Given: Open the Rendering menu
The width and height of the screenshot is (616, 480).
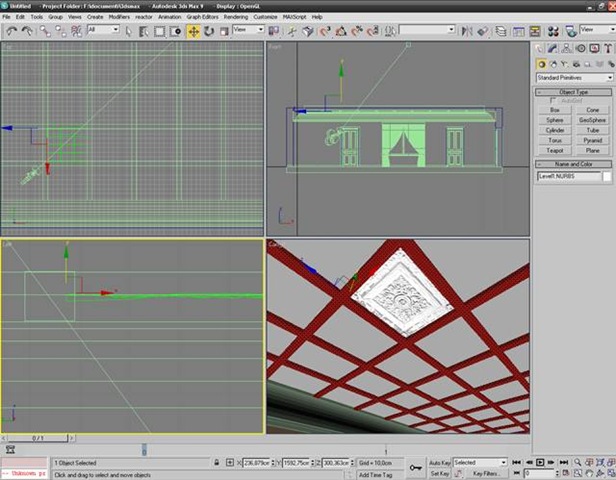Looking at the screenshot, I should tap(237, 17).
